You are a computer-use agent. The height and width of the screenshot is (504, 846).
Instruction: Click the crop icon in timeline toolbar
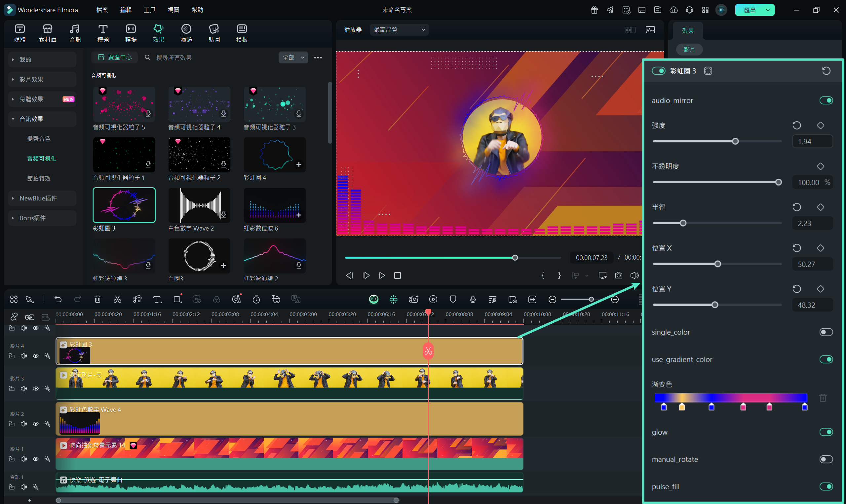[x=178, y=299]
